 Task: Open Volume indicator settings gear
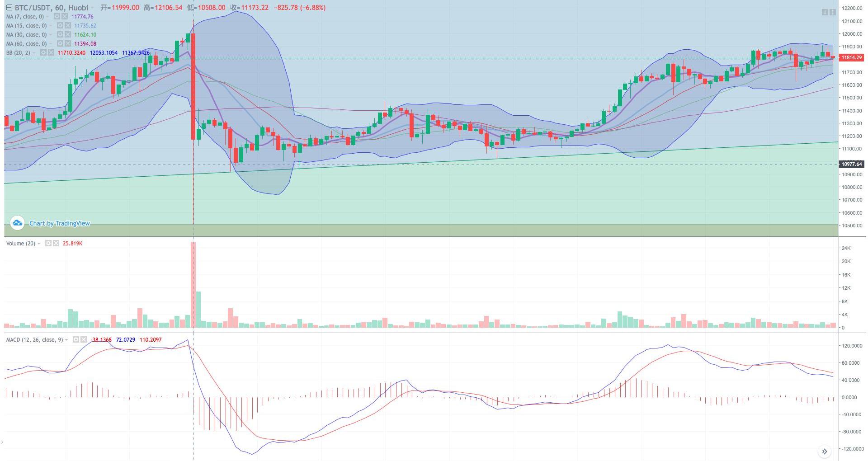(x=48, y=244)
